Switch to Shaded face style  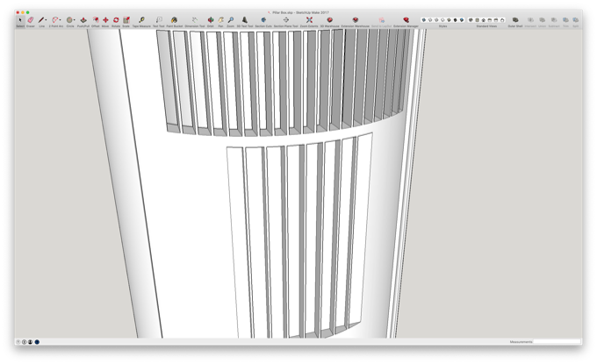tap(449, 20)
